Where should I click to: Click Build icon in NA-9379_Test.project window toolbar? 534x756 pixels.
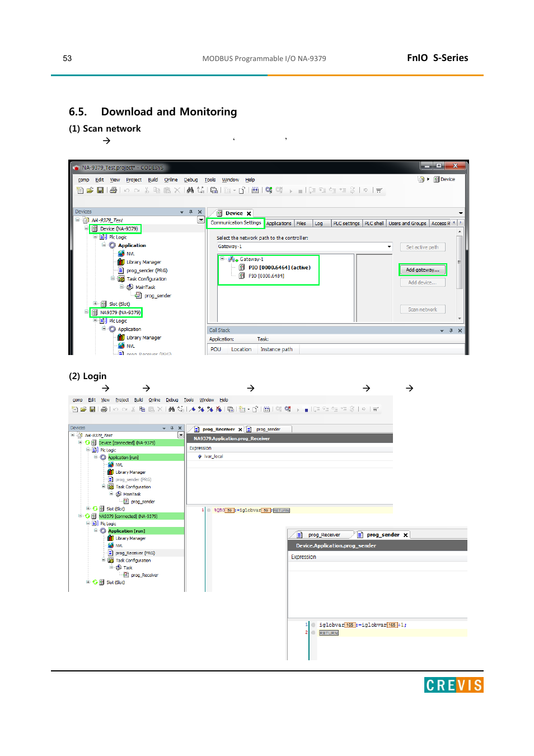255,190
